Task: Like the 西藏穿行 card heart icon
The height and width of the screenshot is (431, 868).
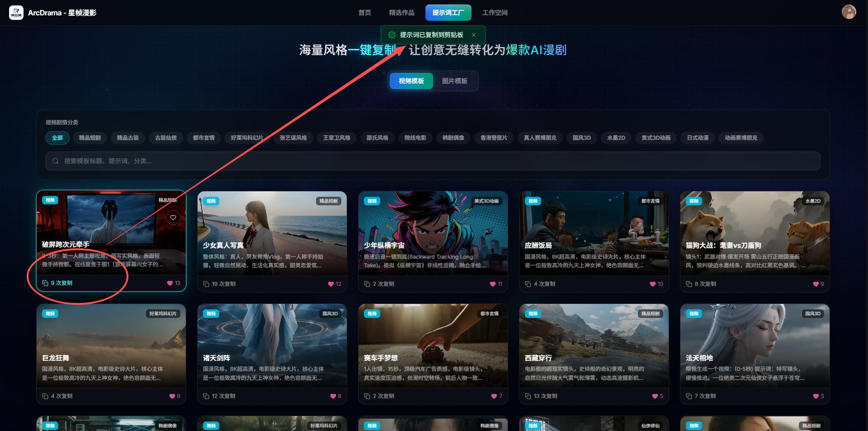Action: pos(655,396)
